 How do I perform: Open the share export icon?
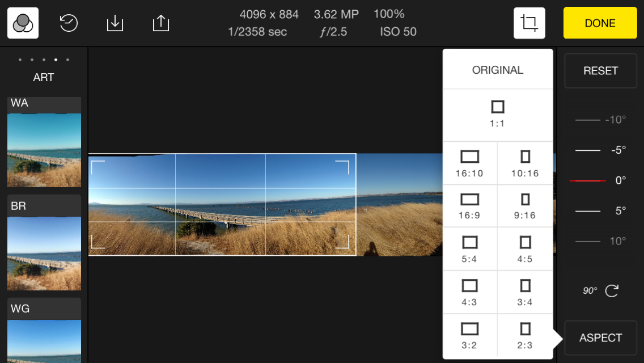[x=161, y=23]
